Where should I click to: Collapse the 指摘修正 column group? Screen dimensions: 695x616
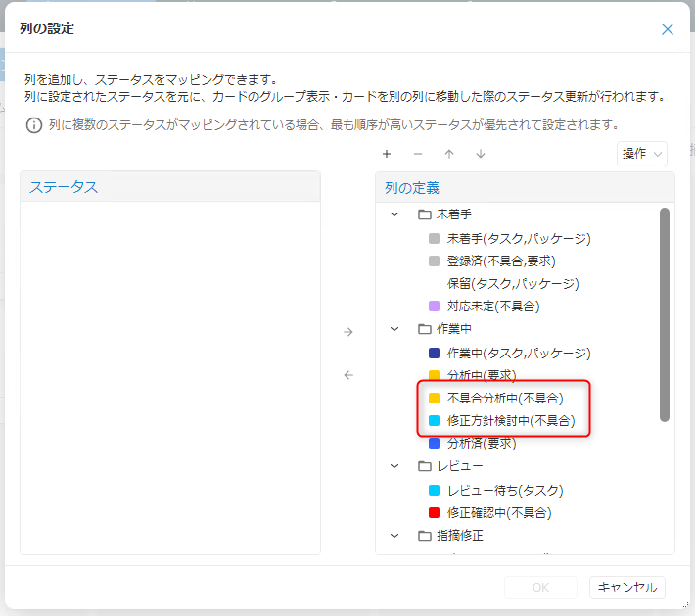pos(394,535)
